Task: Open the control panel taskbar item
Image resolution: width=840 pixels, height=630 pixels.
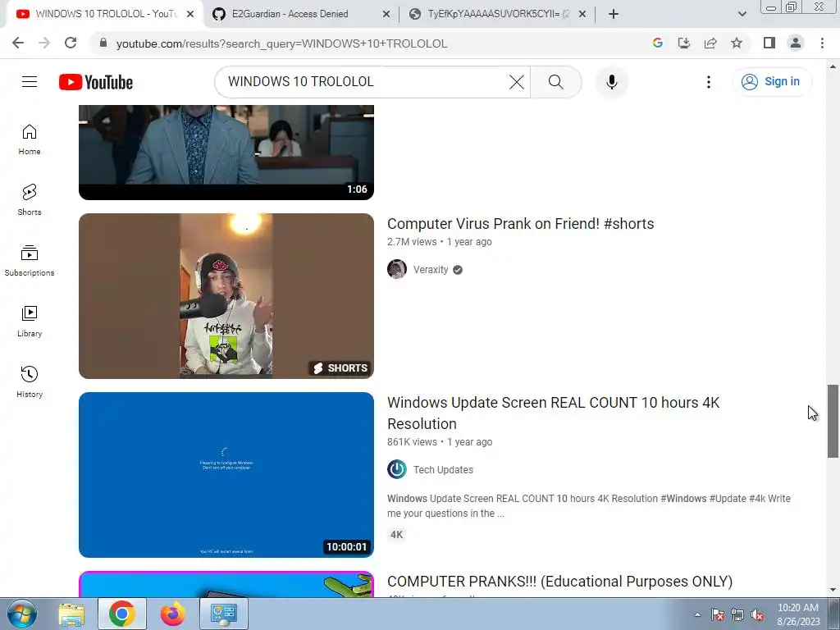Action: pyautogui.click(x=223, y=614)
